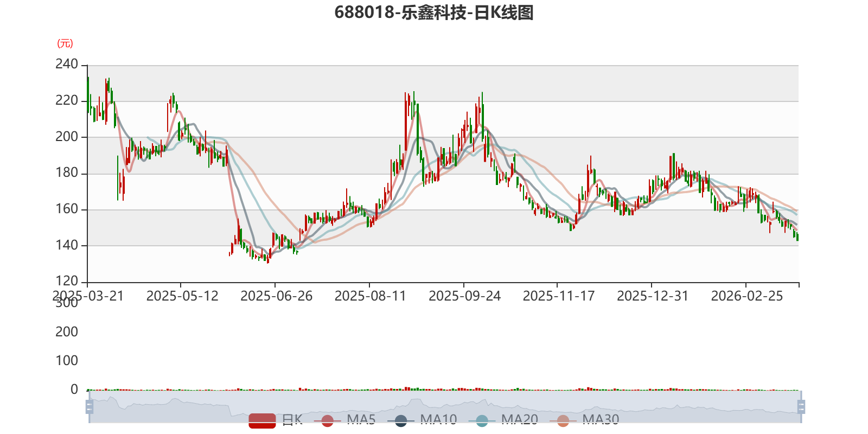Screen dimensions: 868x434
Task: Click the right handle of the zoom slider
Action: [x=801, y=406]
